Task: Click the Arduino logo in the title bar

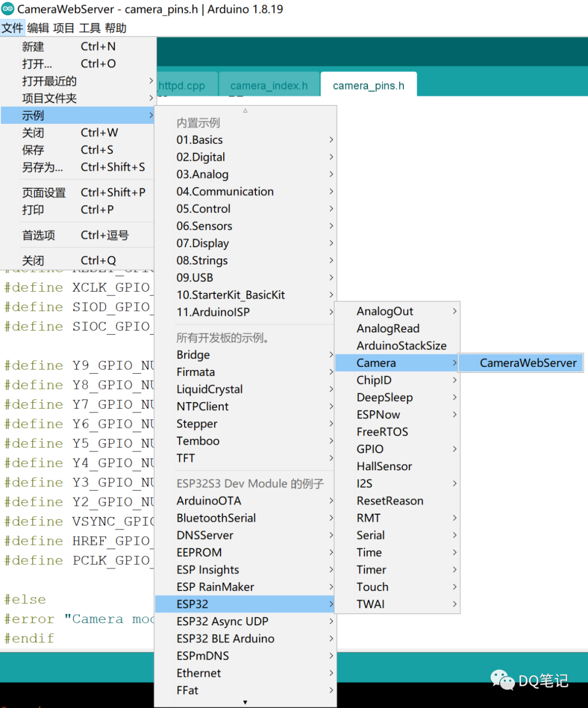Action: (8, 9)
